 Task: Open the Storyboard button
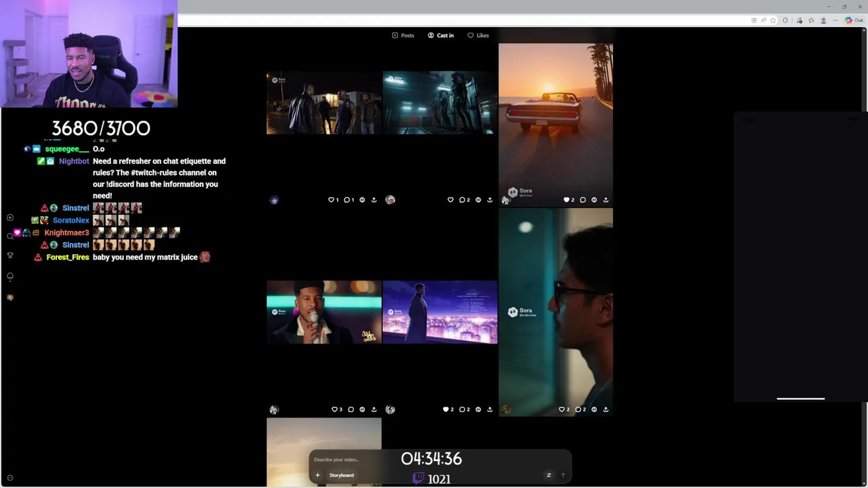[341, 475]
